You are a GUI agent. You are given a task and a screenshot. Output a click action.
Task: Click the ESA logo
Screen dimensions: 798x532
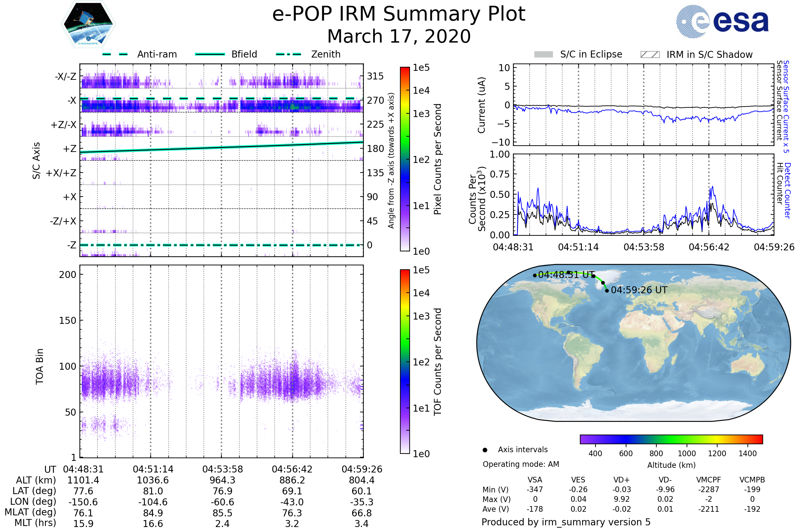point(722,22)
